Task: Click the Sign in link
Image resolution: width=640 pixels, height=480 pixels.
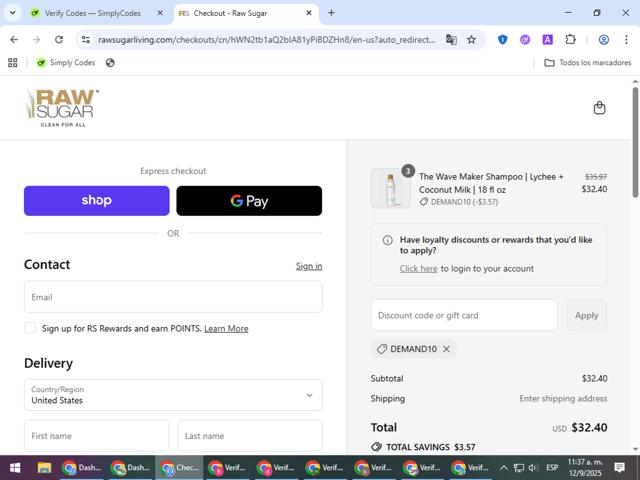Action: pyautogui.click(x=309, y=266)
